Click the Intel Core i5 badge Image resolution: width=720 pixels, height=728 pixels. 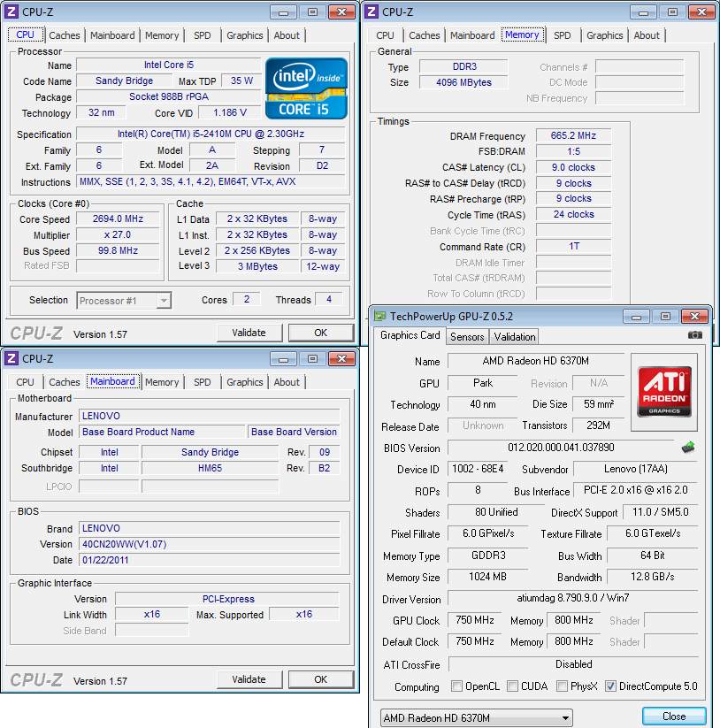[305, 88]
